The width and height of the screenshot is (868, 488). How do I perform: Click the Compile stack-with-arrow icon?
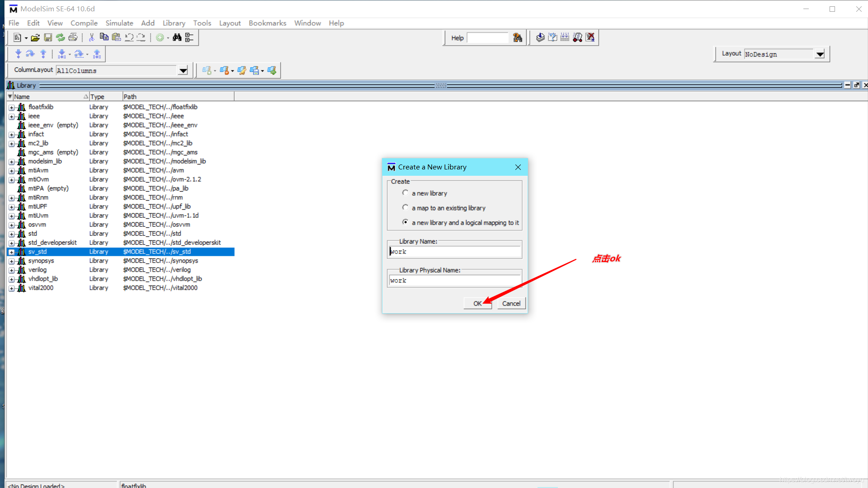tap(540, 38)
